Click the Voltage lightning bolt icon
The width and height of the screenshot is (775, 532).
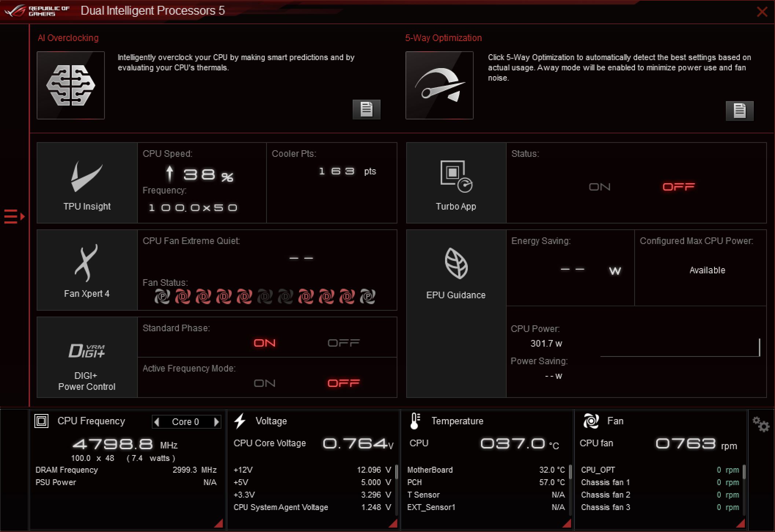point(240,421)
